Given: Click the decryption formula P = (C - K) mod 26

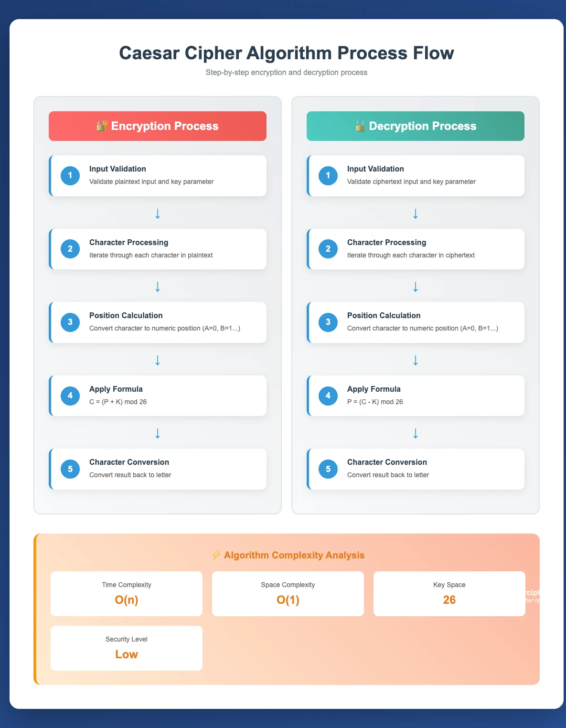Looking at the screenshot, I should click(x=375, y=402).
